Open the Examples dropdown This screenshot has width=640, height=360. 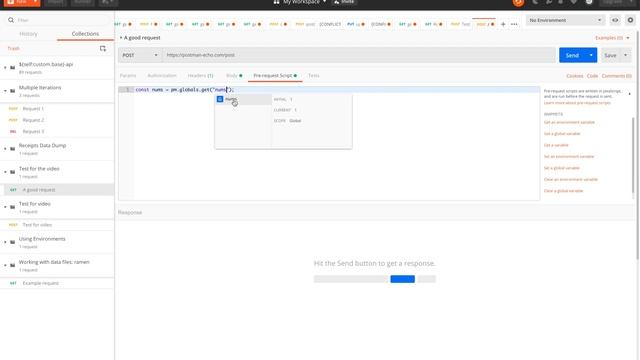point(612,38)
